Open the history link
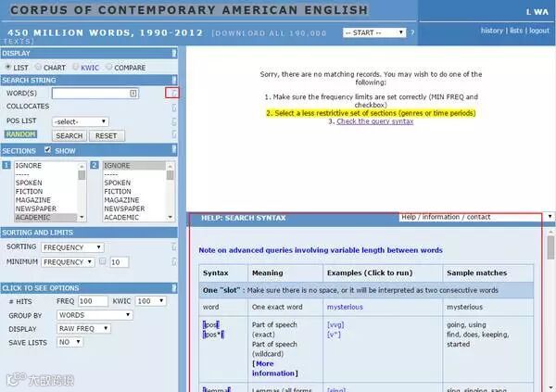Image resolution: width=556 pixels, height=392 pixels. (492, 31)
